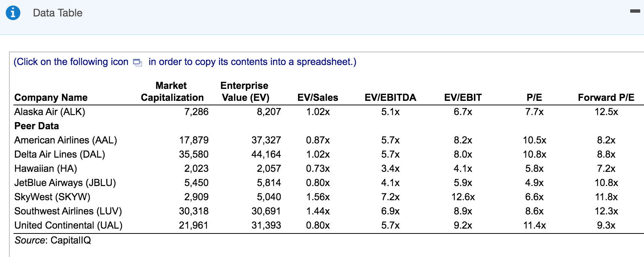Click the copy-to-spreadsheet icon
The height and width of the screenshot is (257, 644).
pyautogui.click(x=138, y=63)
